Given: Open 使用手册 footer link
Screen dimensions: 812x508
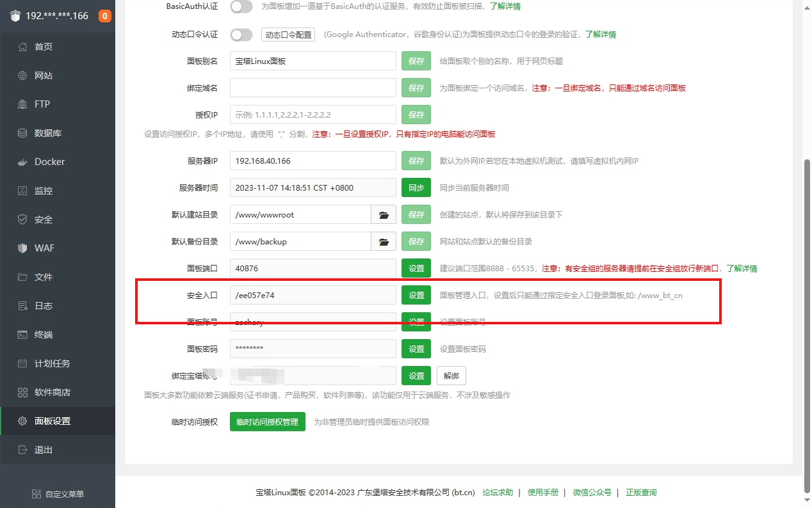Looking at the screenshot, I should tap(543, 493).
